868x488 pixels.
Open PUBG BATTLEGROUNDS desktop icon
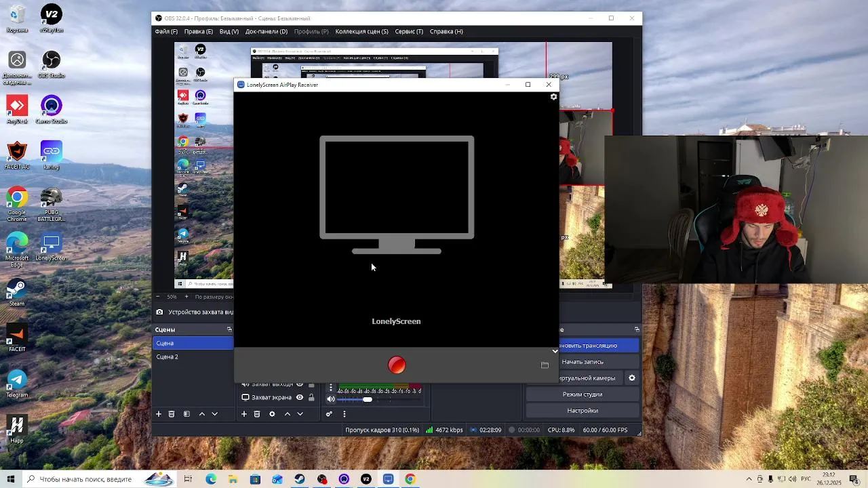[51, 205]
